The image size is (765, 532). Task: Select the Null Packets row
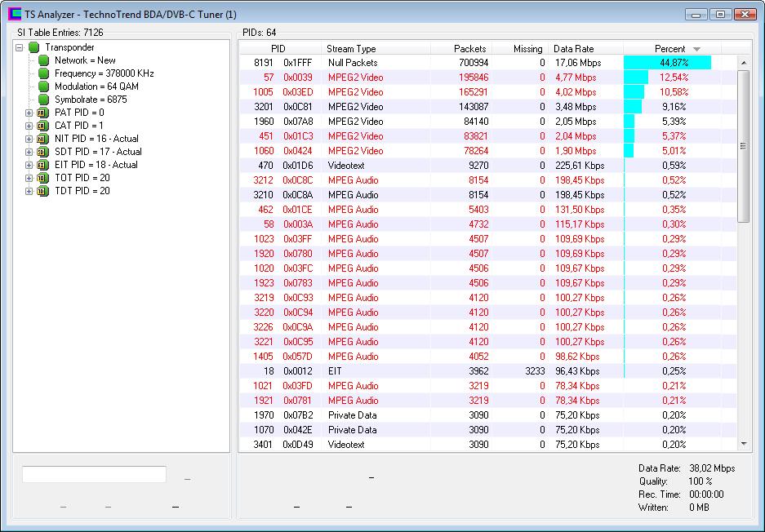coord(487,62)
